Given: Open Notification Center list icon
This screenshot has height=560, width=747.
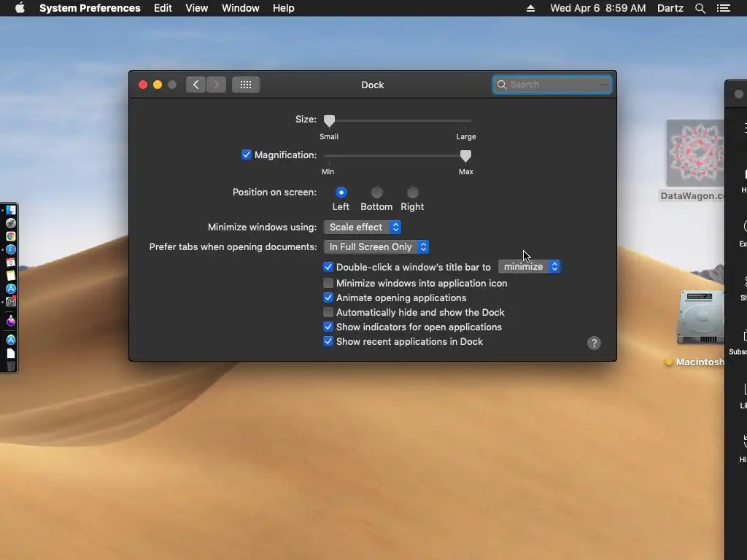Looking at the screenshot, I should pyautogui.click(x=723, y=8).
